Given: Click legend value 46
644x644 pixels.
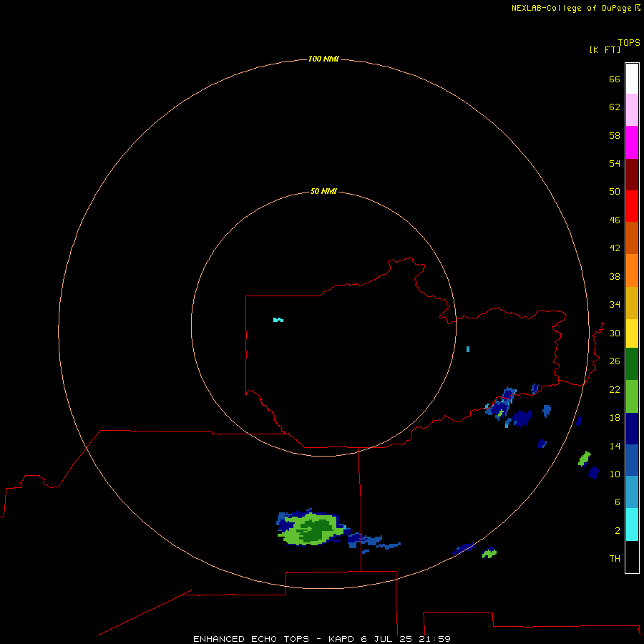Looking at the screenshot, I should click(615, 220).
